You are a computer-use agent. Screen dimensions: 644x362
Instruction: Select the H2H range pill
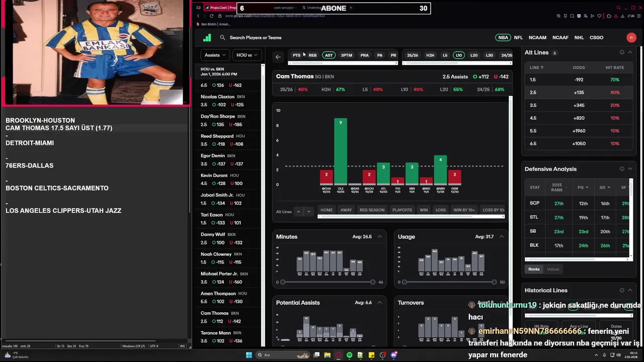point(430,55)
